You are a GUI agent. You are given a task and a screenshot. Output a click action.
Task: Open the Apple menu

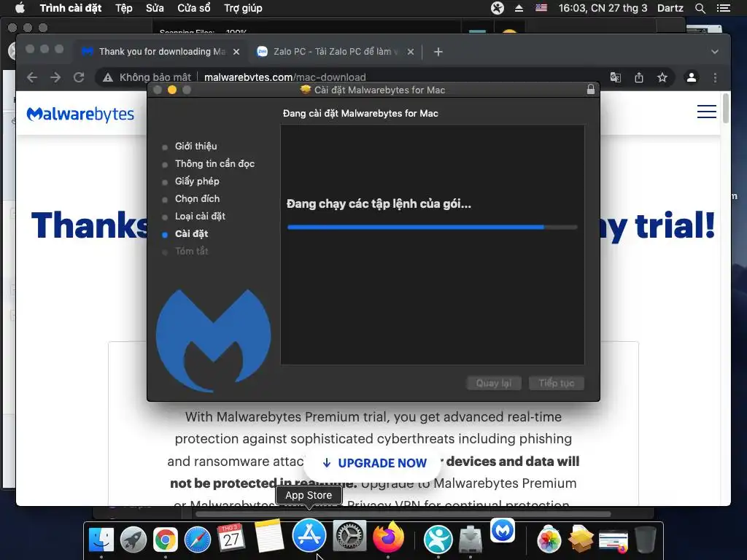(x=20, y=8)
